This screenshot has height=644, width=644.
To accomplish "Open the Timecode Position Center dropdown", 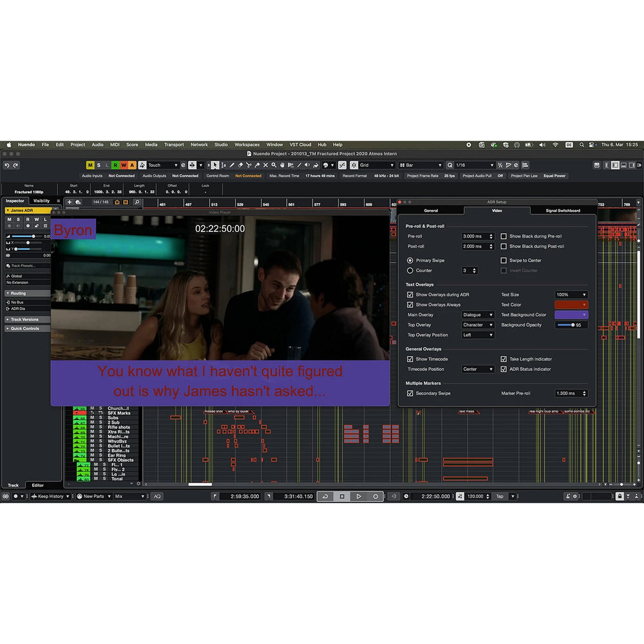I will click(478, 370).
